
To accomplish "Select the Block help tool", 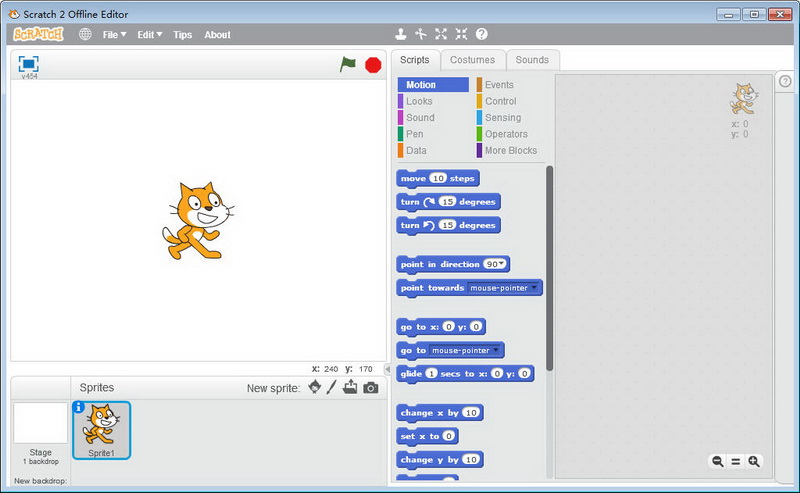I will pyautogui.click(x=482, y=34).
